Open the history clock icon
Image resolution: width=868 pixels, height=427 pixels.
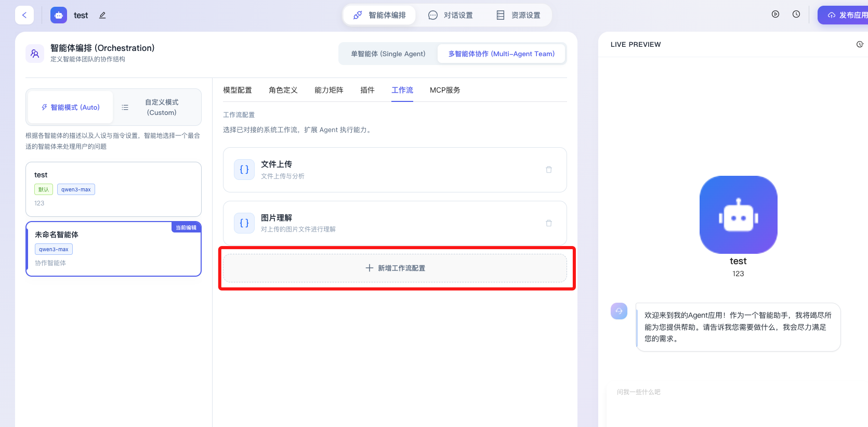[x=796, y=15]
